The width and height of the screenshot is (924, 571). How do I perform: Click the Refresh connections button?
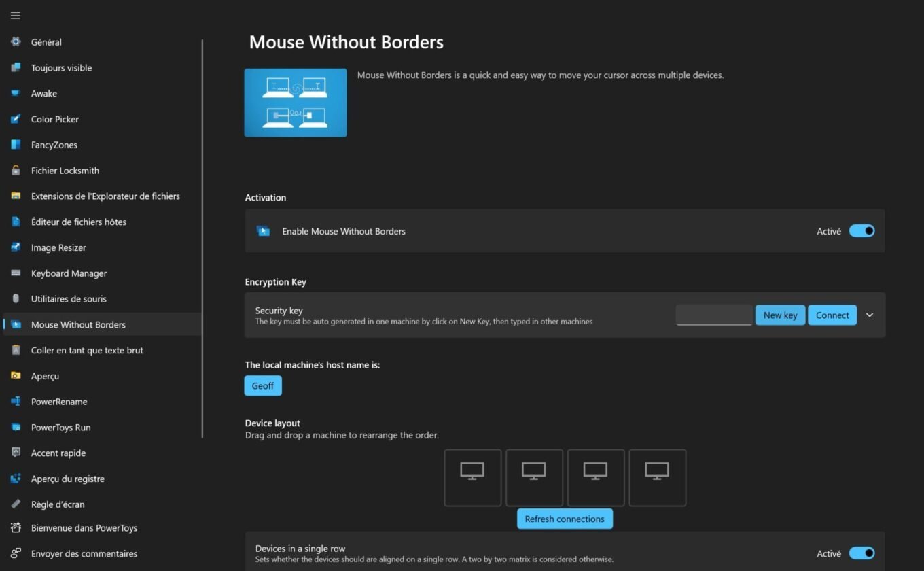[x=565, y=519]
